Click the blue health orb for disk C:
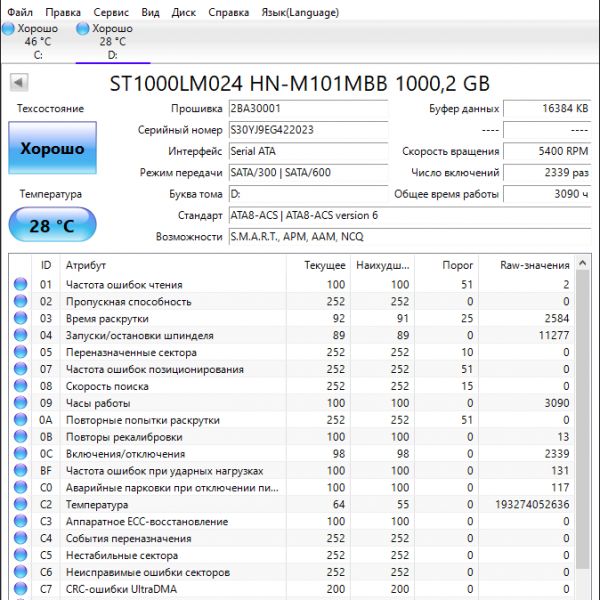 point(9,29)
